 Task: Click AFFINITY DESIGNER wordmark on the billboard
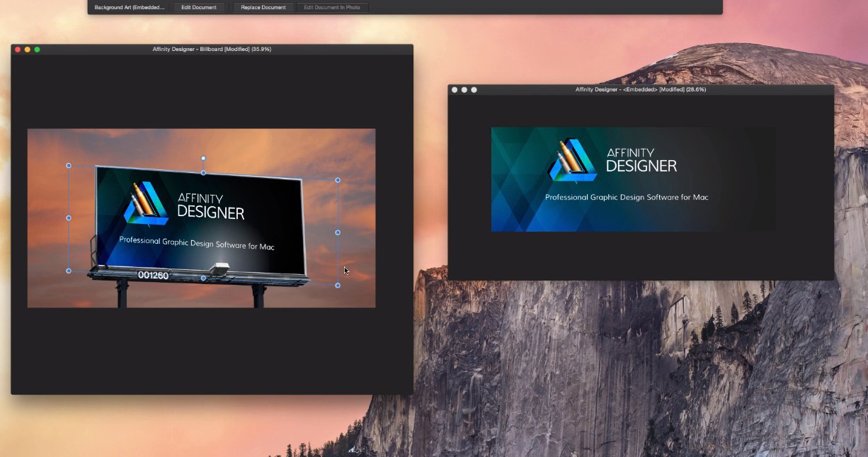[210, 206]
